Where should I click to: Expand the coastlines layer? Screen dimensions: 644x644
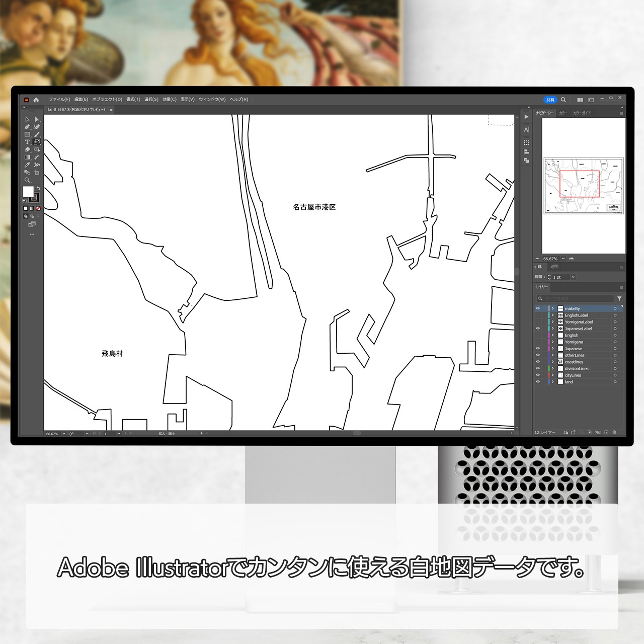553,362
